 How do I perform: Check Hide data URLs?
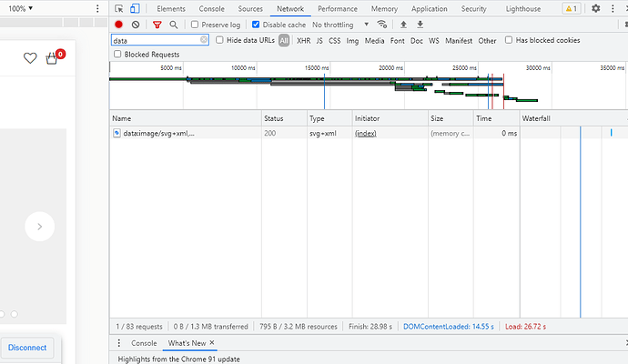(219, 40)
